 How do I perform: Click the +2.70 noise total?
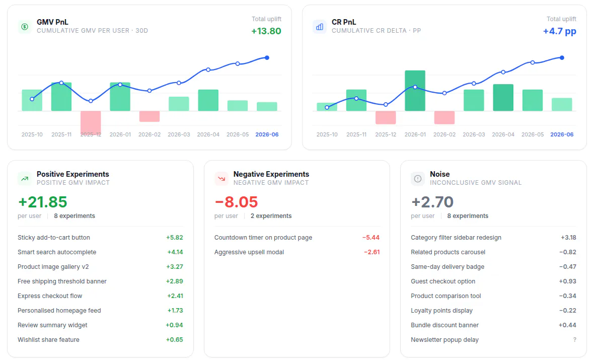coord(432,202)
